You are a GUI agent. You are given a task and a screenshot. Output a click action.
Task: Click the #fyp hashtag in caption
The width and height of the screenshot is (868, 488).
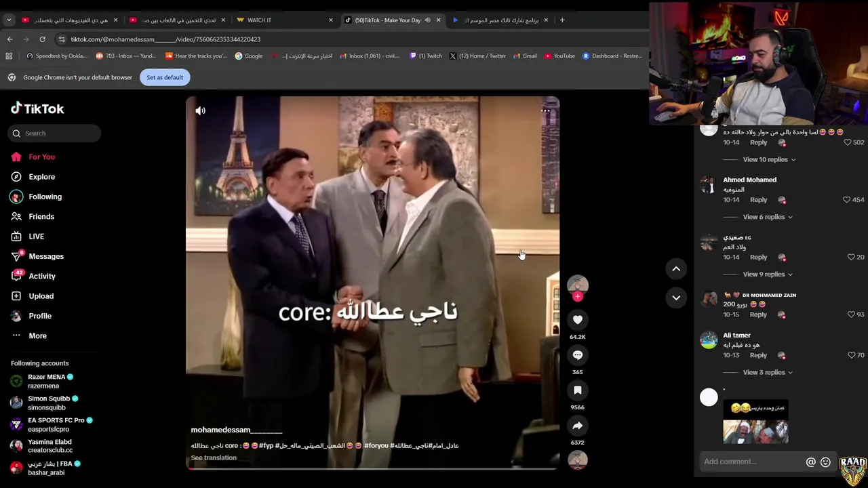click(x=266, y=446)
